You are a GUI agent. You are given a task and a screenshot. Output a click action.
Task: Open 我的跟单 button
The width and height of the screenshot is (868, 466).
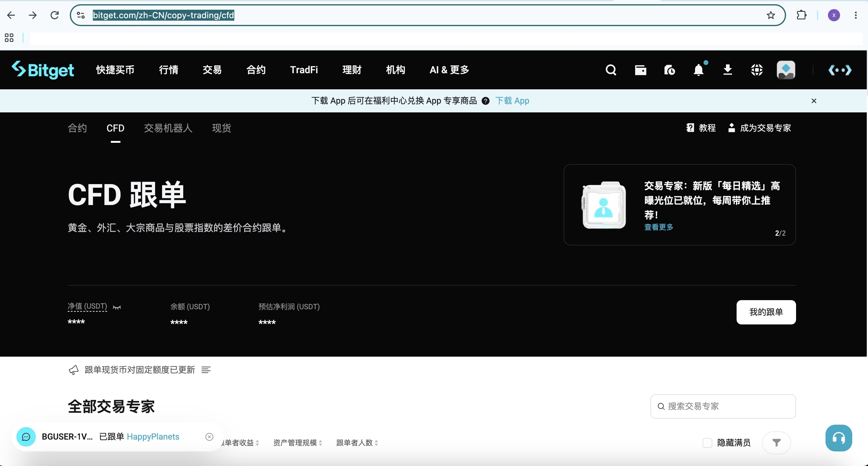click(x=766, y=312)
